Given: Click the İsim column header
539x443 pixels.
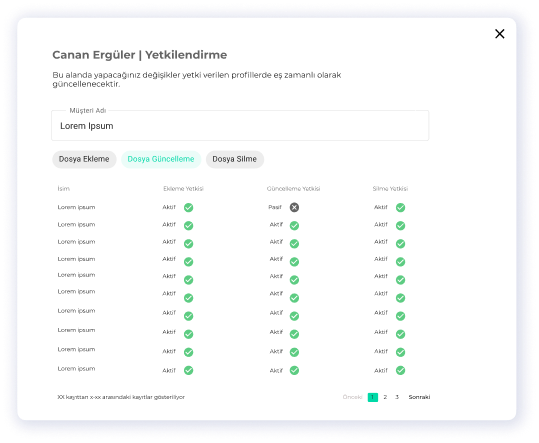Looking at the screenshot, I should [x=64, y=188].
